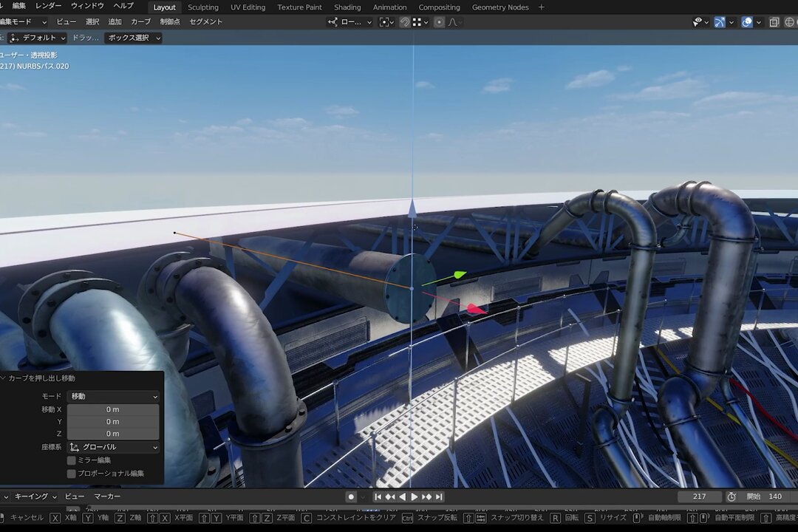Toggle the show overlays icon
The height and width of the screenshot is (532, 798).
coord(747,22)
